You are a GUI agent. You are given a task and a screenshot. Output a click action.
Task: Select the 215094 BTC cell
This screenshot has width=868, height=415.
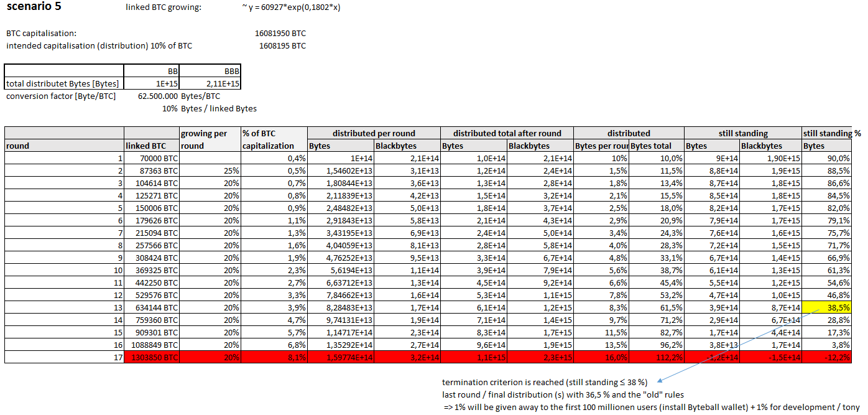pyautogui.click(x=152, y=233)
